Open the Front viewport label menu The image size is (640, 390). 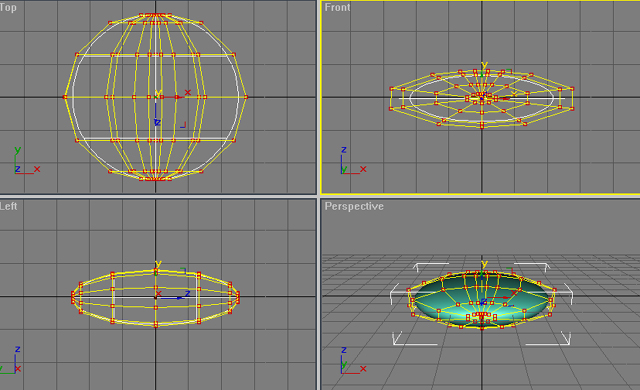[x=337, y=7]
